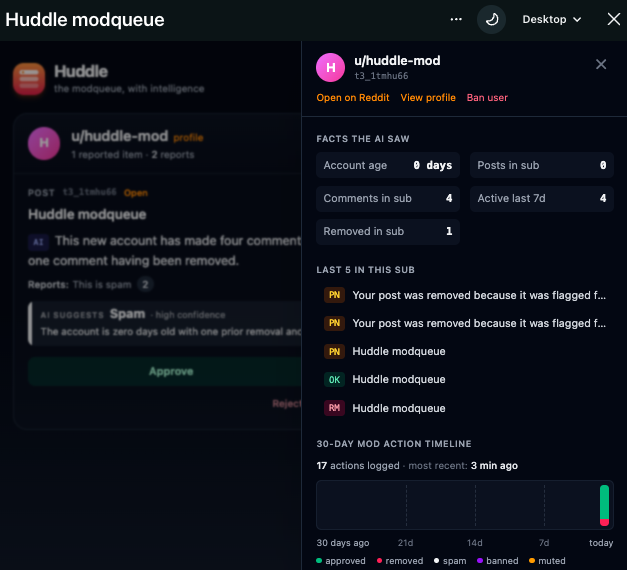Image resolution: width=627 pixels, height=570 pixels.
Task: Click the t3_1tmhu66 ID under u/huddle-mod
Action: [381, 76]
